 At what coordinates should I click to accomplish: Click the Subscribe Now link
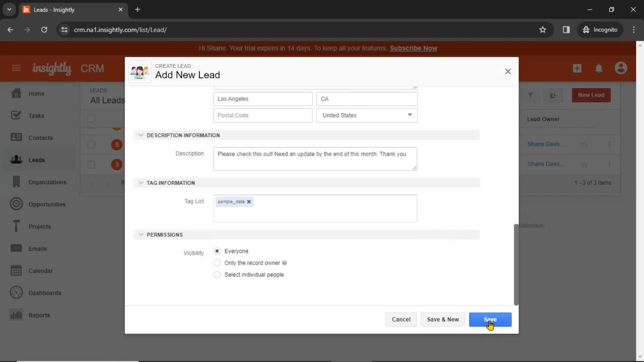413,48
